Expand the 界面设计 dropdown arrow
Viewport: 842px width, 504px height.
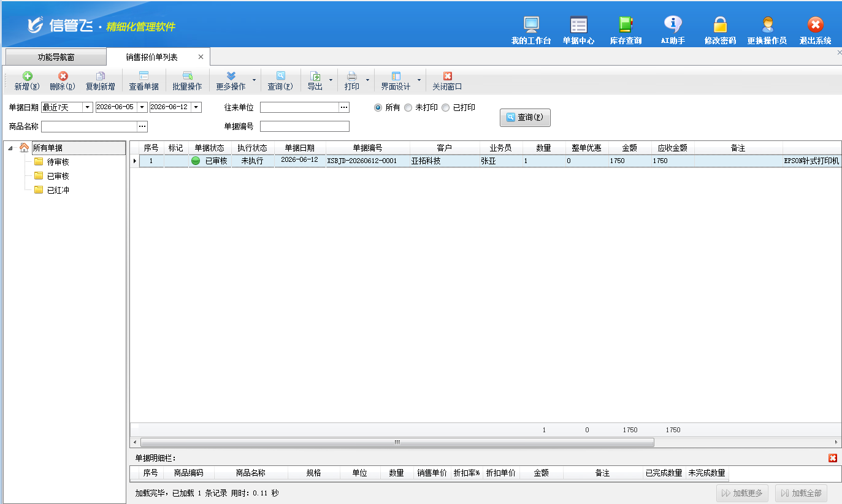coord(419,80)
